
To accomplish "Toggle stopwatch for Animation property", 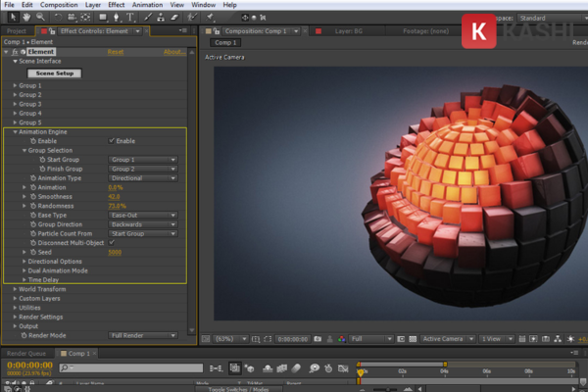I will (x=33, y=187).
